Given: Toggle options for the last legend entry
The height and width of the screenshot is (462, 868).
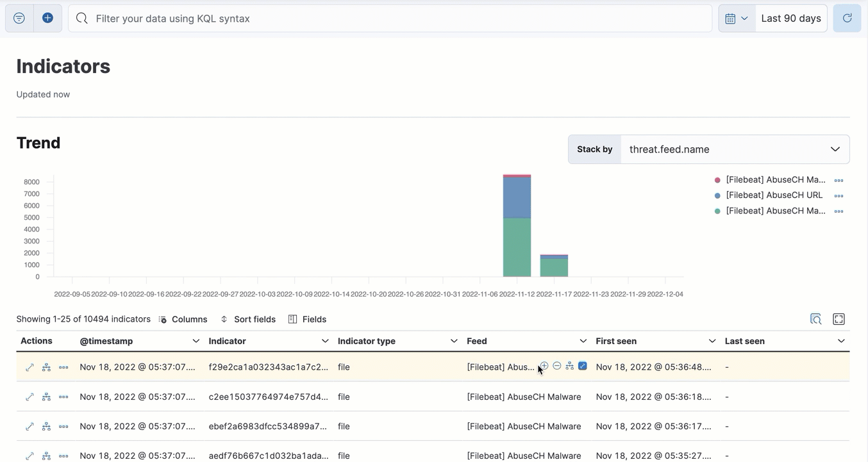Looking at the screenshot, I should [839, 210].
